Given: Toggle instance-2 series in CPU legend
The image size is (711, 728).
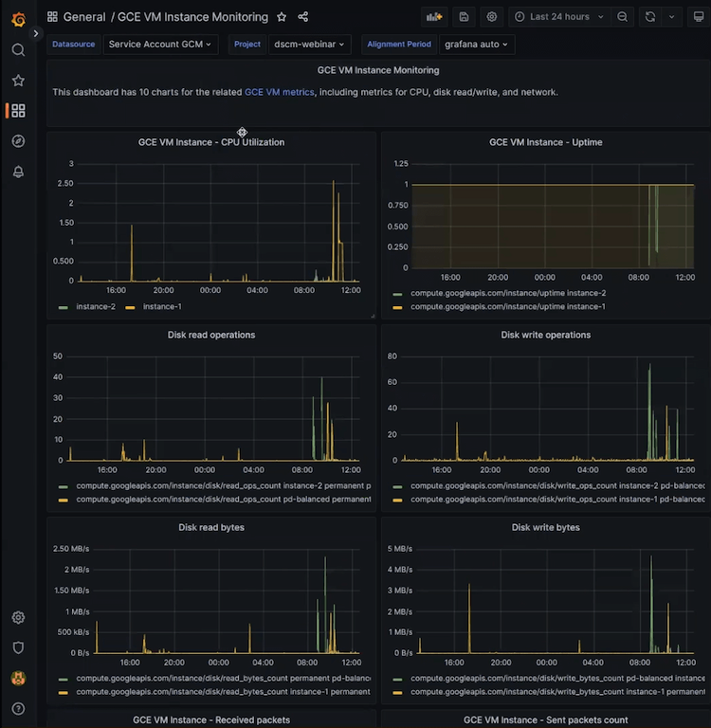Looking at the screenshot, I should pos(96,306).
